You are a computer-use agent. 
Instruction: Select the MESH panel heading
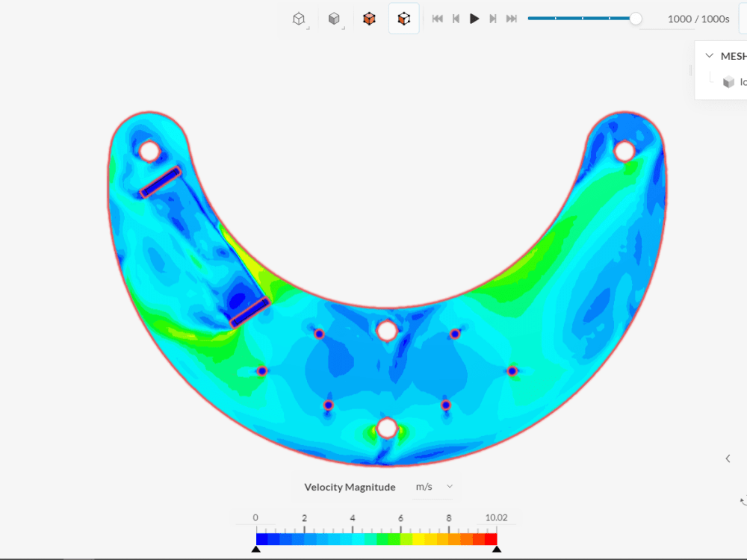pyautogui.click(x=733, y=55)
